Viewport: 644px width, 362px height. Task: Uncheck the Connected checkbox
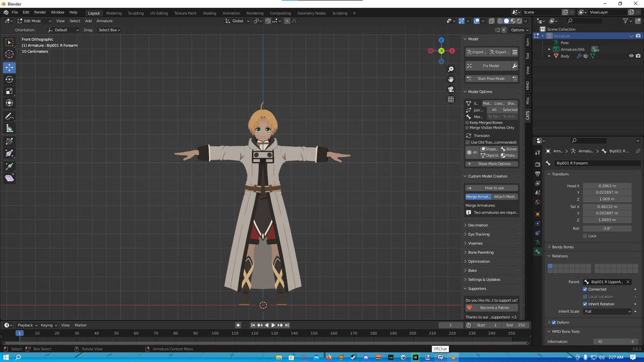pyautogui.click(x=585, y=289)
